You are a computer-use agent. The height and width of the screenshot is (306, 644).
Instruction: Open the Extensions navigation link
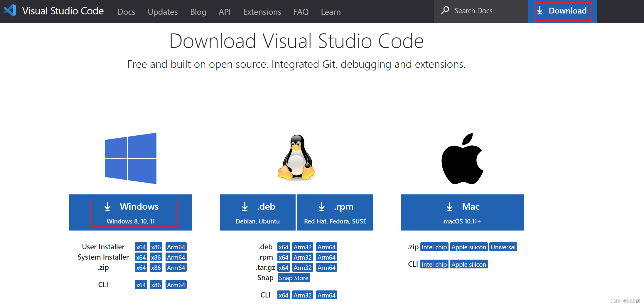[262, 12]
